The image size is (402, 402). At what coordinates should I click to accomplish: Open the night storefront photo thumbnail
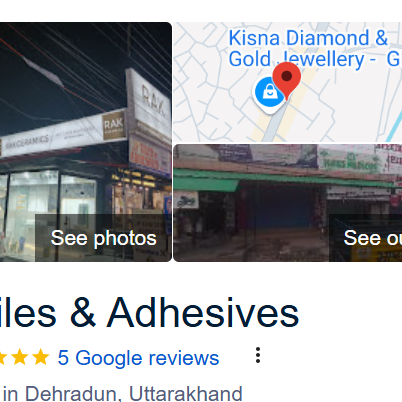[86, 142]
